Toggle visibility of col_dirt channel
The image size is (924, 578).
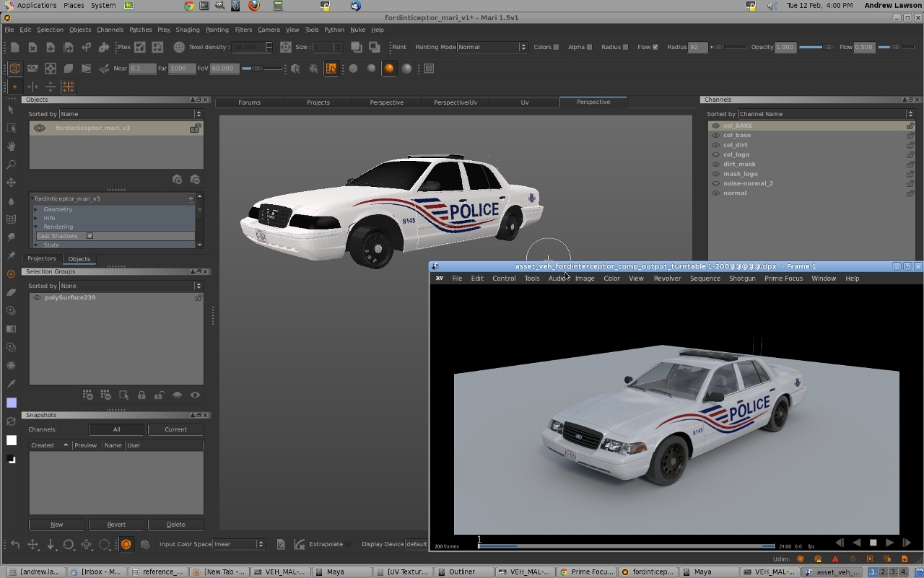pyautogui.click(x=715, y=144)
